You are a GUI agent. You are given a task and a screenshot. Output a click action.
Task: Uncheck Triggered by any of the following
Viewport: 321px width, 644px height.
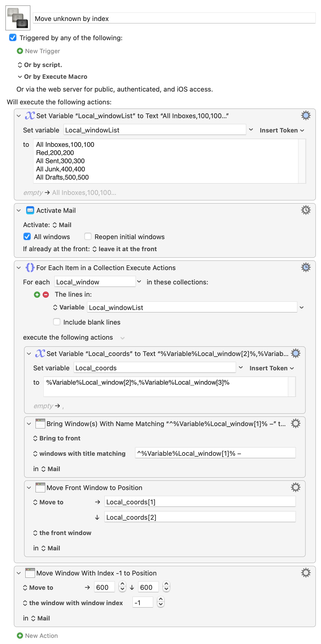[13, 38]
